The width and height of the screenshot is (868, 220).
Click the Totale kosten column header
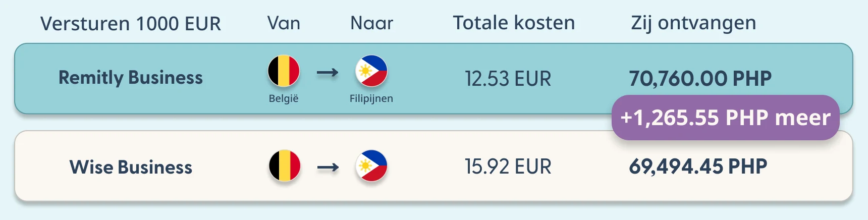514,23
